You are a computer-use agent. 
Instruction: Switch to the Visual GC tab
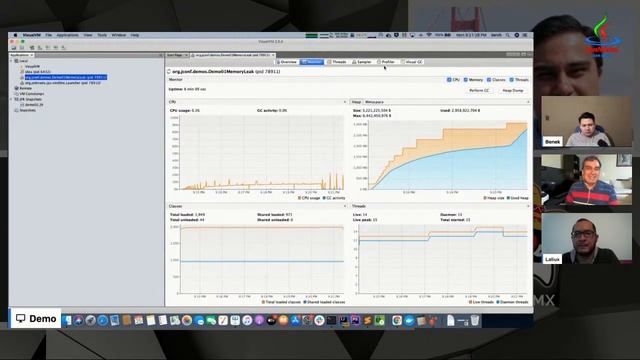pyautogui.click(x=413, y=62)
